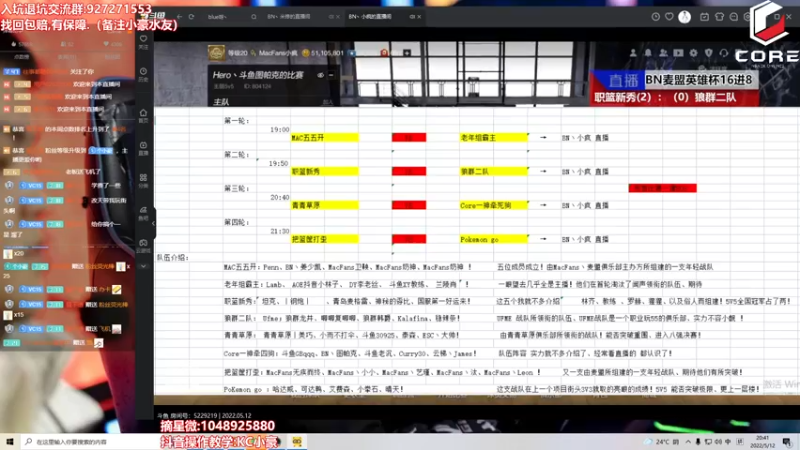This screenshot has height=450, width=800.
Task: Switch to the BN、米得的直播间 tab
Action: pos(289,17)
